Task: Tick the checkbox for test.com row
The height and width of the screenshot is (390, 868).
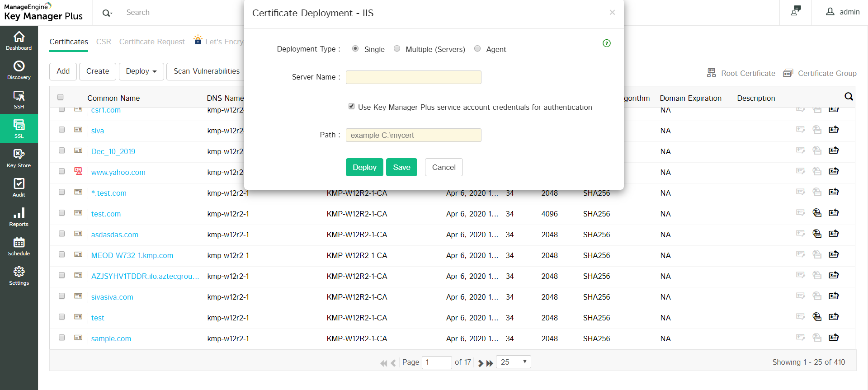Action: click(62, 213)
